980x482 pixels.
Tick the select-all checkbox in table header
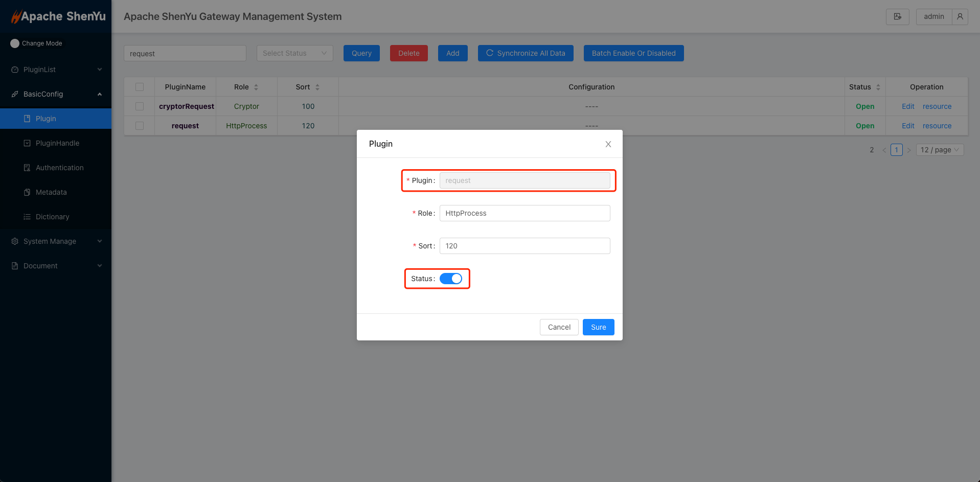[140, 87]
